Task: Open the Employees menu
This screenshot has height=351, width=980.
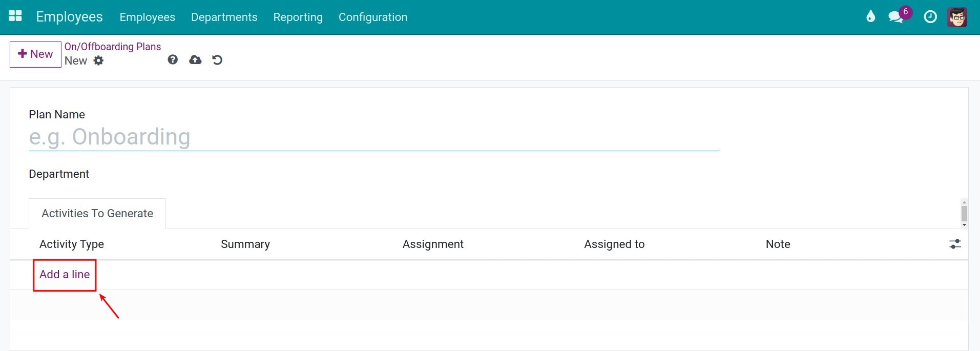Action: (147, 17)
